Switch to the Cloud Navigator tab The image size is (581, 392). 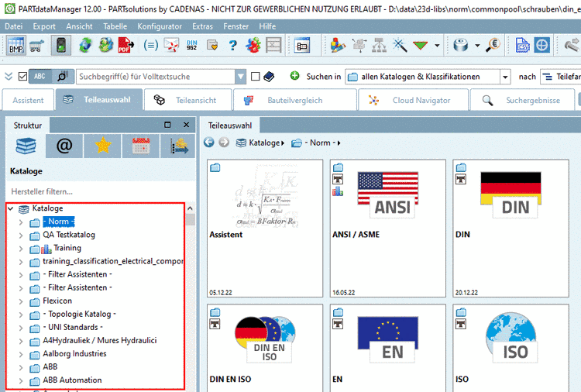(x=414, y=100)
